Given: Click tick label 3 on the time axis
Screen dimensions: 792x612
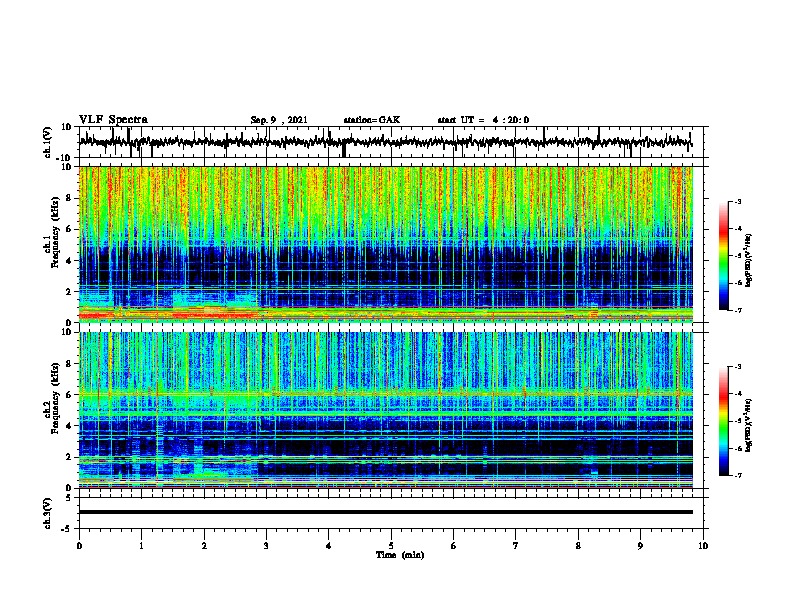Looking at the screenshot, I should (x=266, y=546).
